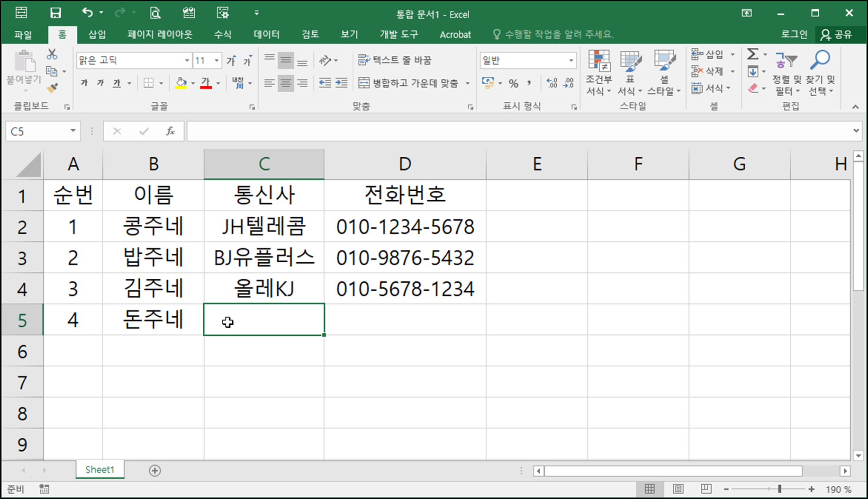
Task: Click the zoom slider handle
Action: (779, 489)
